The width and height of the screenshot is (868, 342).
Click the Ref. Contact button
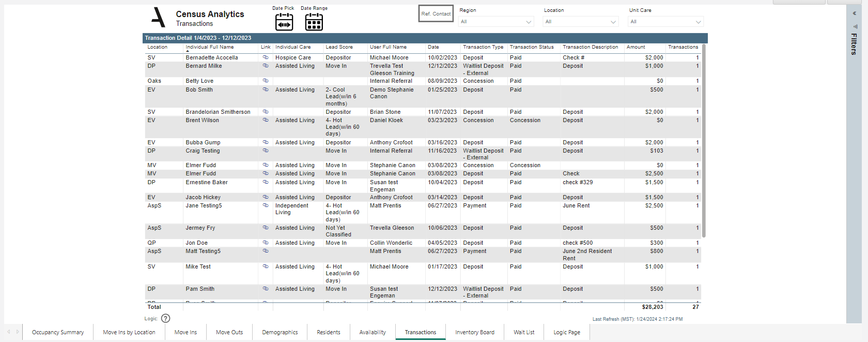point(436,14)
